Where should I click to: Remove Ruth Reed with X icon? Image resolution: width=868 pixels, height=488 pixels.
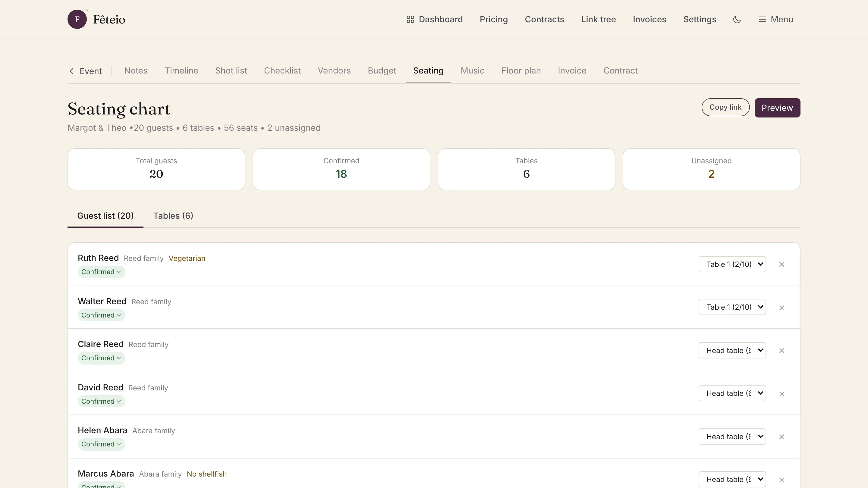tap(782, 264)
